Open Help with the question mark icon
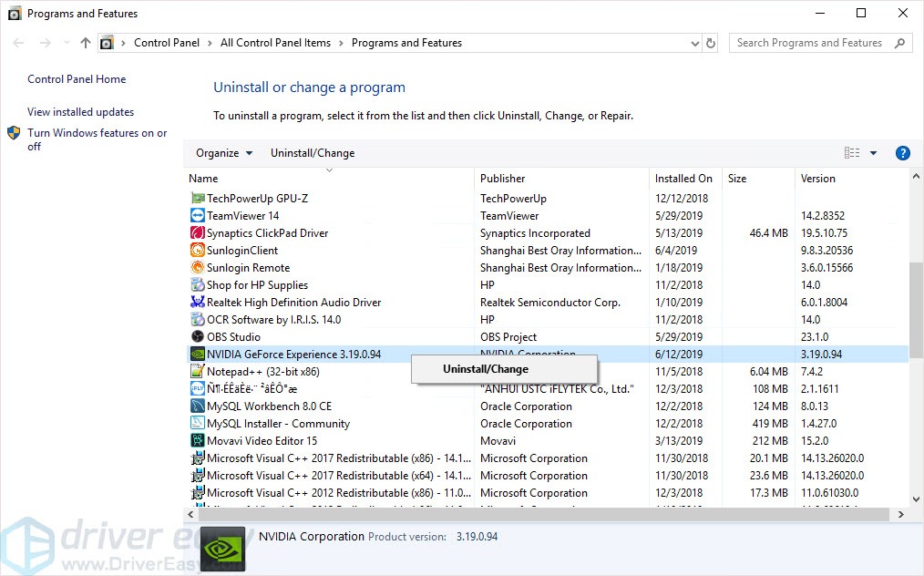 pos(902,152)
